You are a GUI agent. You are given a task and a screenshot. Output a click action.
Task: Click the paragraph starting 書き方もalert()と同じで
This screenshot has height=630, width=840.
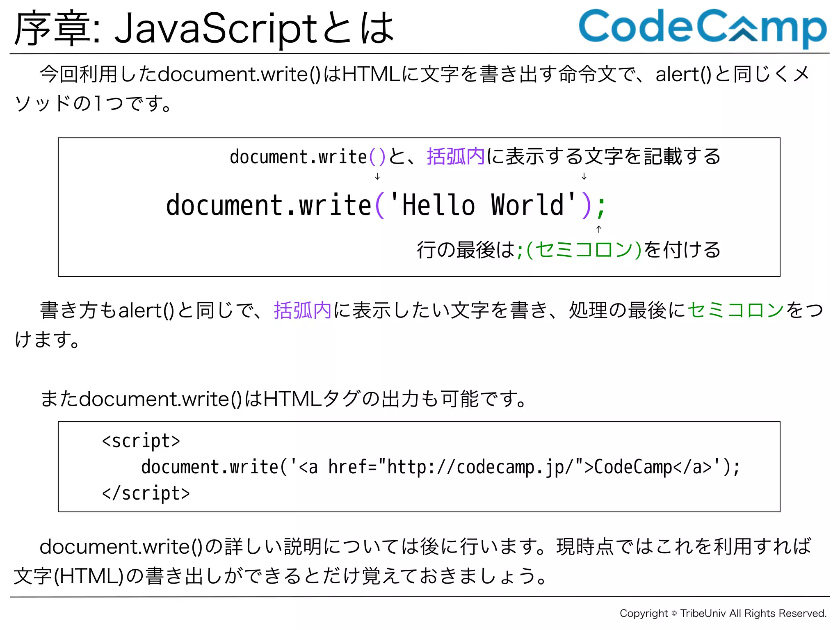418,324
